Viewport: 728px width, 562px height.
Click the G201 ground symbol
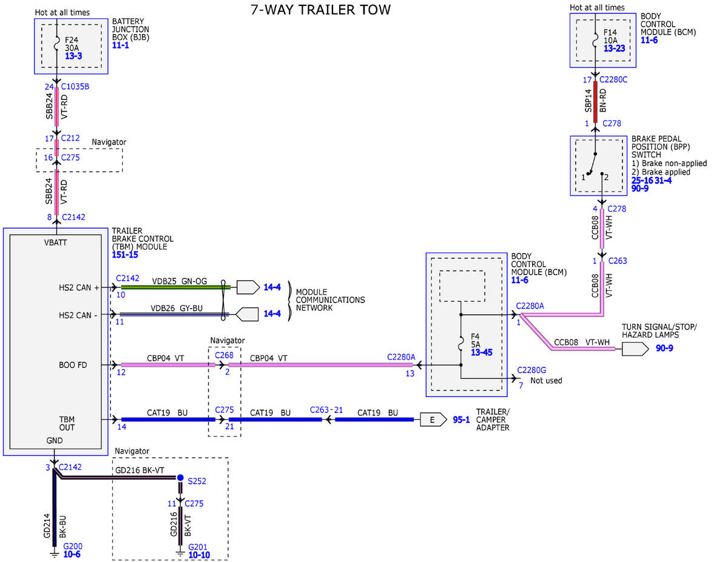click(x=180, y=552)
